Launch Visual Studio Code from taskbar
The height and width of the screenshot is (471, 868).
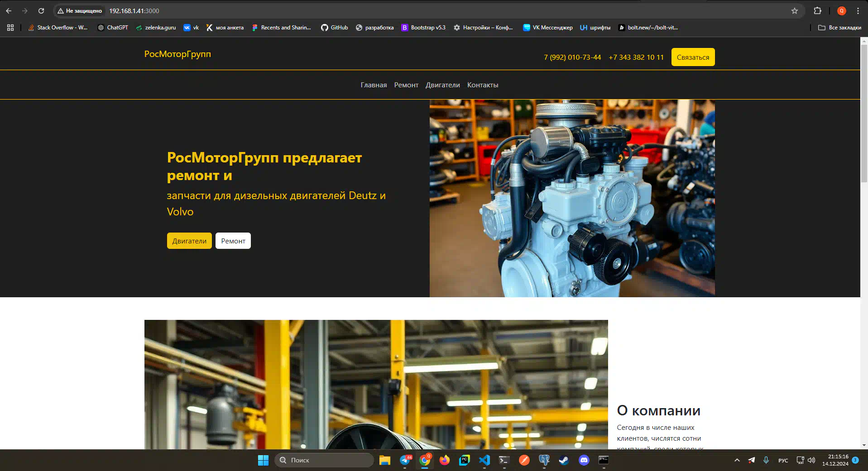[x=484, y=460]
